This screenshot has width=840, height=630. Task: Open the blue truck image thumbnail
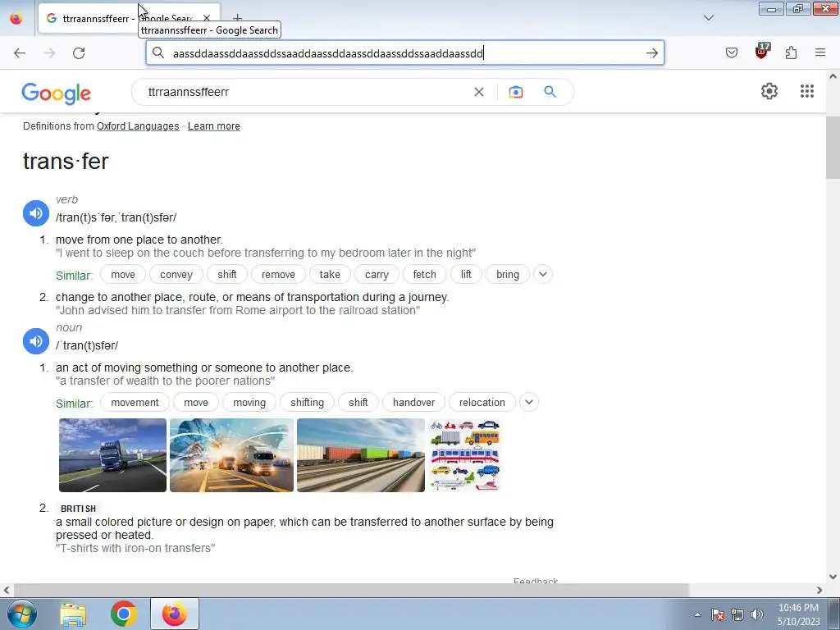112,455
